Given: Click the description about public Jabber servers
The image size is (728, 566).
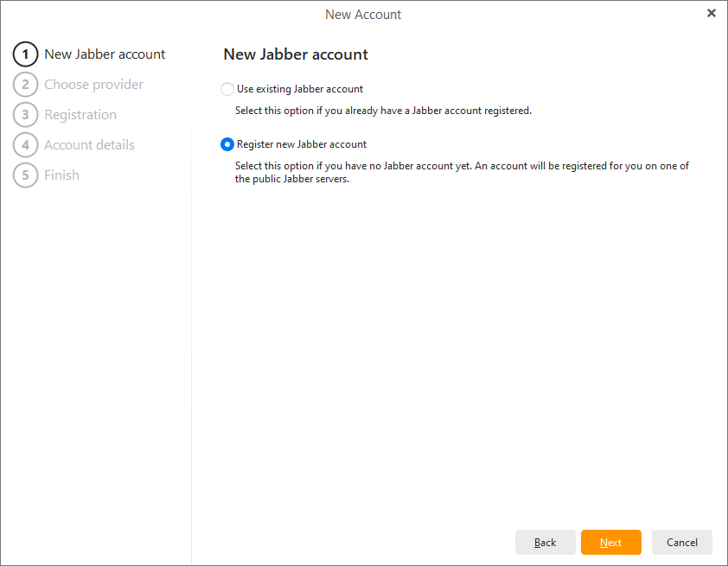Looking at the screenshot, I should click(462, 173).
